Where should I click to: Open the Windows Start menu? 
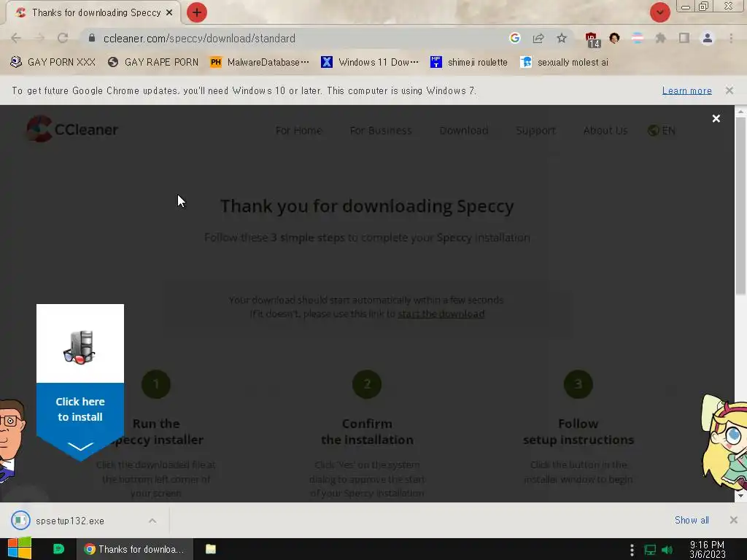point(20,549)
